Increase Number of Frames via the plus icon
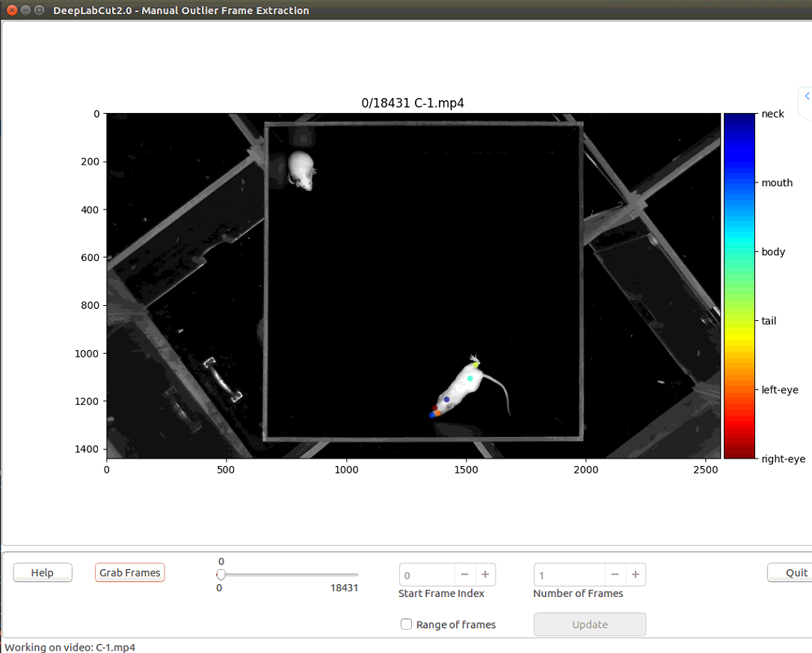812x653 pixels. click(636, 574)
